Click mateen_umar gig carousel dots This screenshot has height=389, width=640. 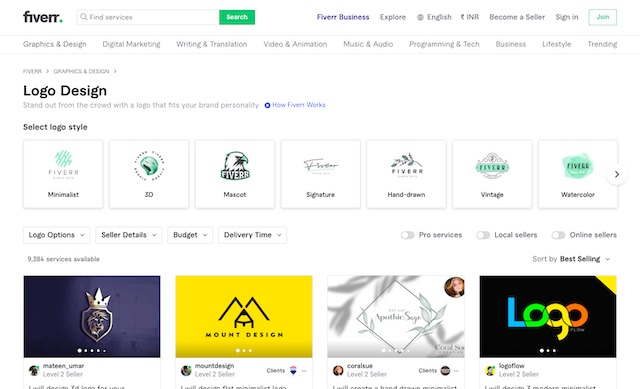click(91, 350)
